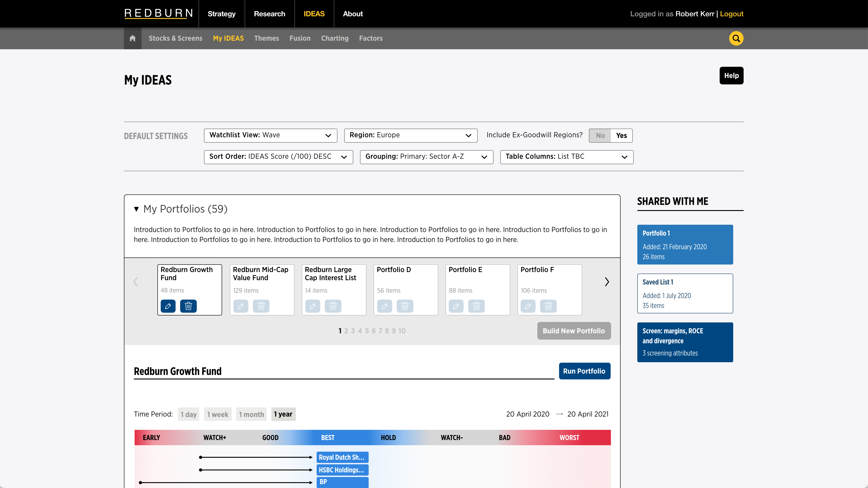868x488 pixels.
Task: Click the EARLY wave stage header
Action: click(151, 438)
